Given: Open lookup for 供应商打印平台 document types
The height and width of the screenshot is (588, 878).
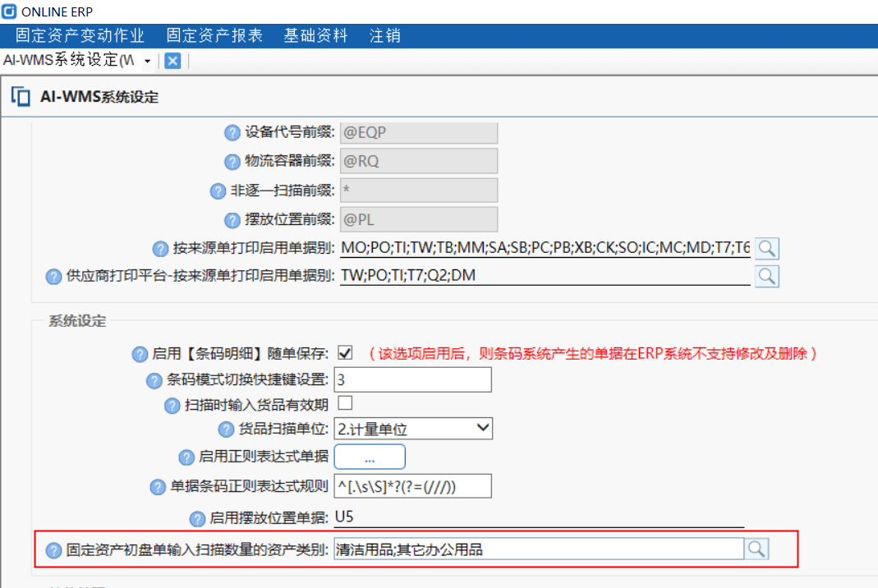Looking at the screenshot, I should [766, 276].
